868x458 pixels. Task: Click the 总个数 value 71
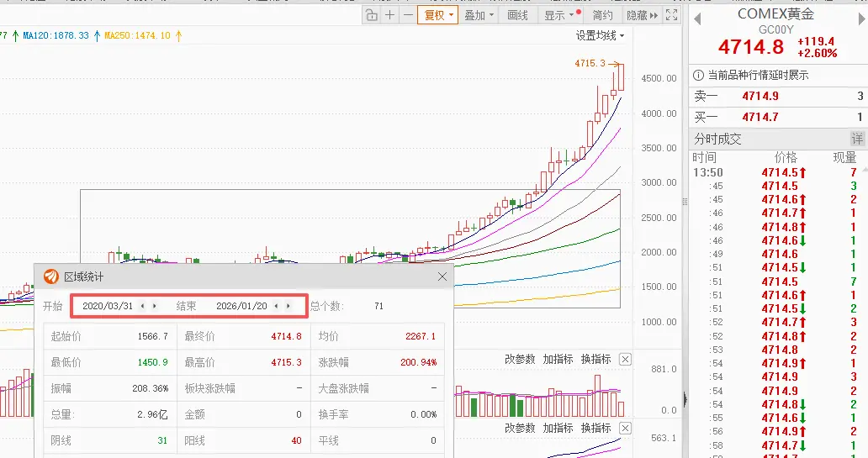[378, 306]
